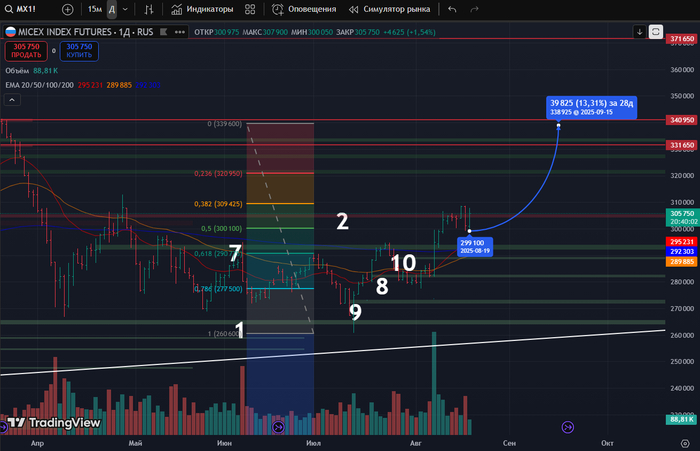The width and height of the screenshot is (700, 451).
Task: Open chart settings gear at bottom right
Action: click(x=683, y=442)
